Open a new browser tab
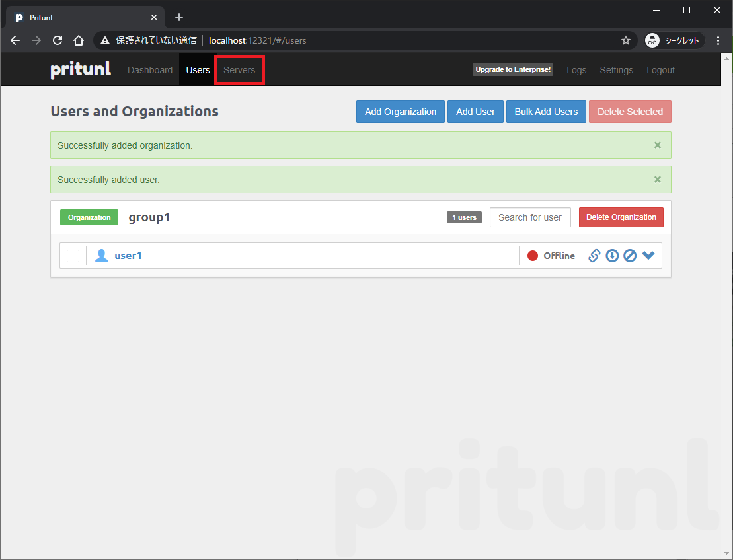733x560 pixels. point(179,17)
